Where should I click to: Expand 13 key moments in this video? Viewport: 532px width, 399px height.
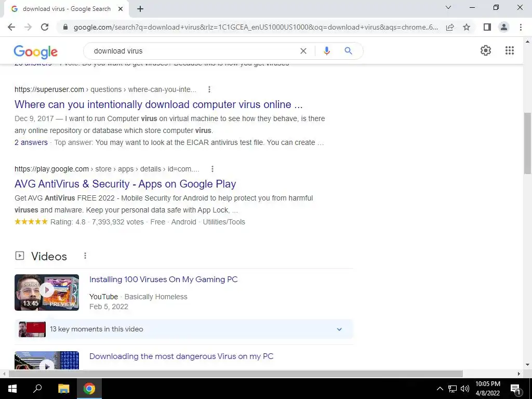pos(183,329)
